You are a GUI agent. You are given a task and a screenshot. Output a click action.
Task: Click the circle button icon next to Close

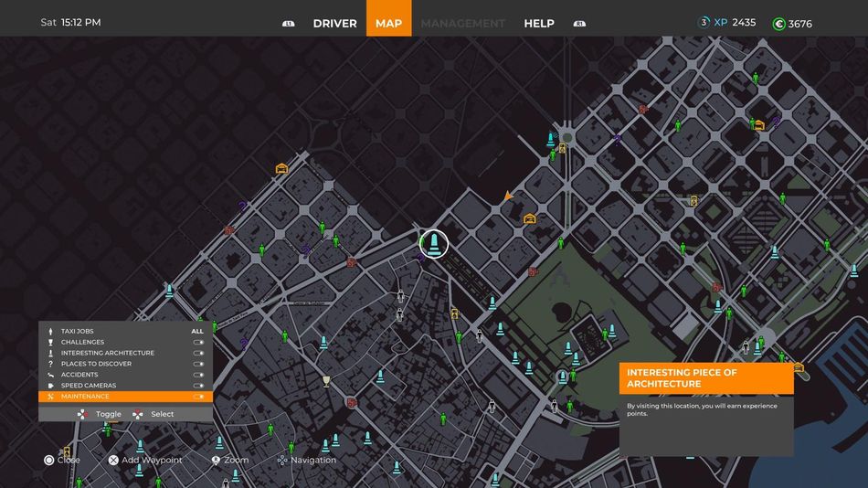[48, 461]
